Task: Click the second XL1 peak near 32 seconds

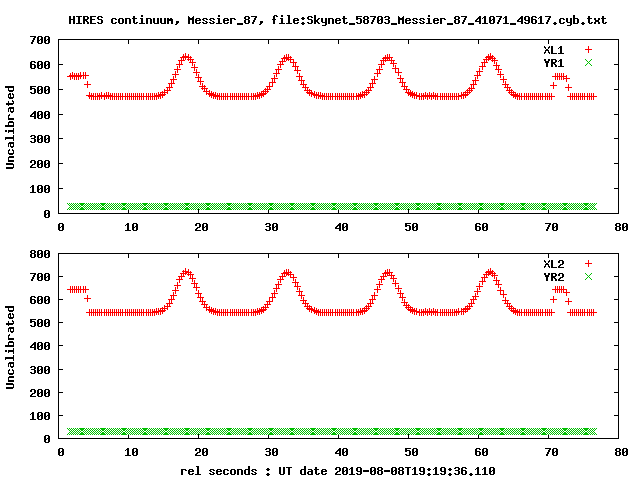Action: click(287, 58)
